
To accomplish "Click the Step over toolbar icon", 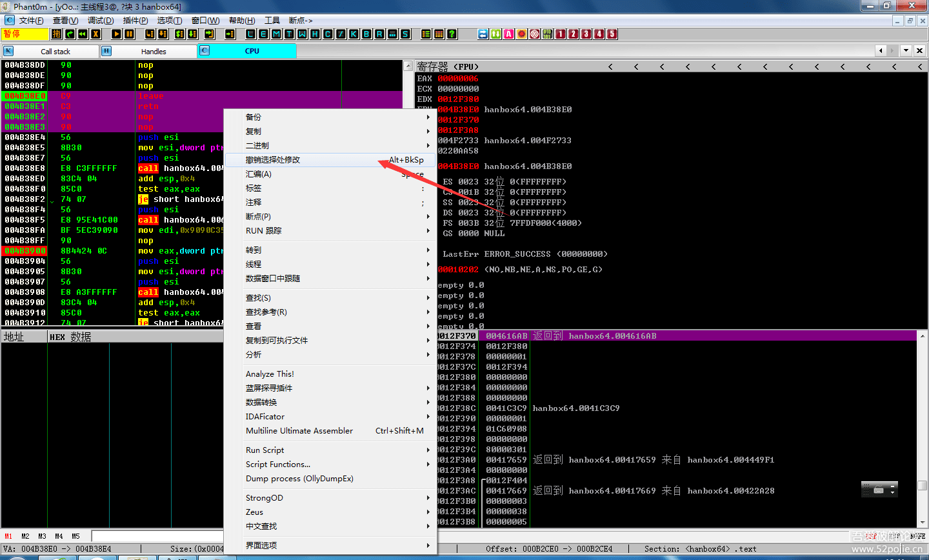I will [163, 34].
